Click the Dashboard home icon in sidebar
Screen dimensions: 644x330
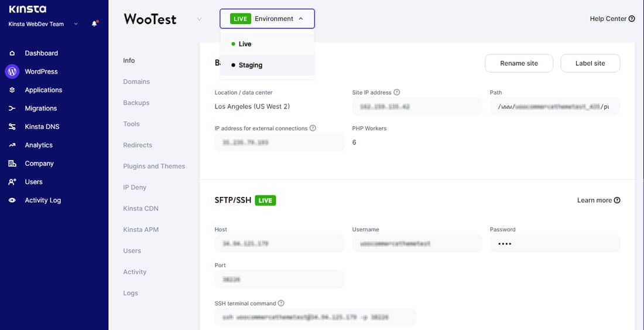pyautogui.click(x=12, y=53)
